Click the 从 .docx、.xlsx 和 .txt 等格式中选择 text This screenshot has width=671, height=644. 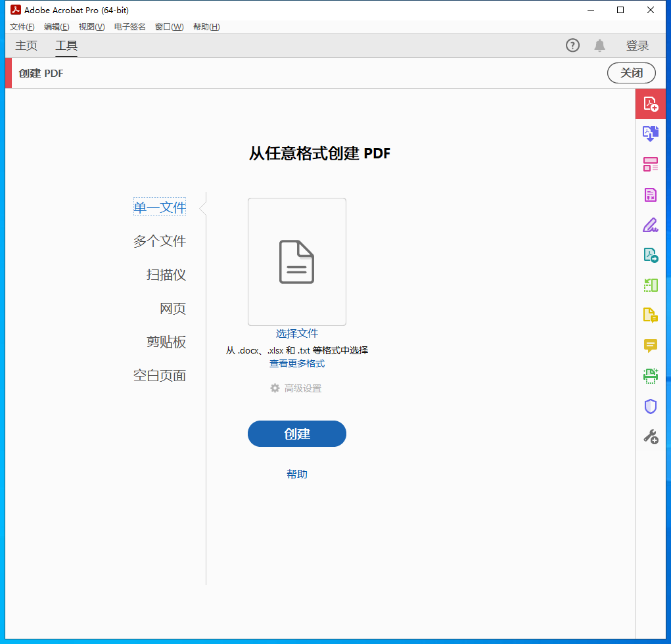click(297, 350)
